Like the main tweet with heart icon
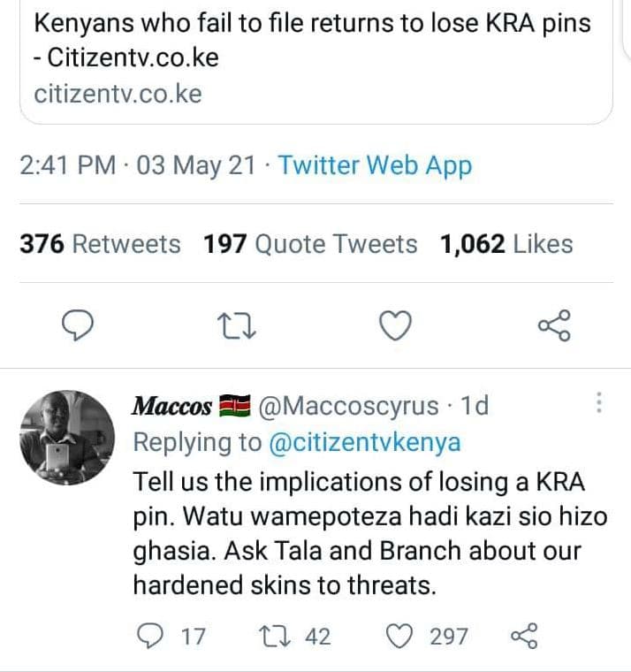This screenshot has height=672, width=631. click(395, 327)
